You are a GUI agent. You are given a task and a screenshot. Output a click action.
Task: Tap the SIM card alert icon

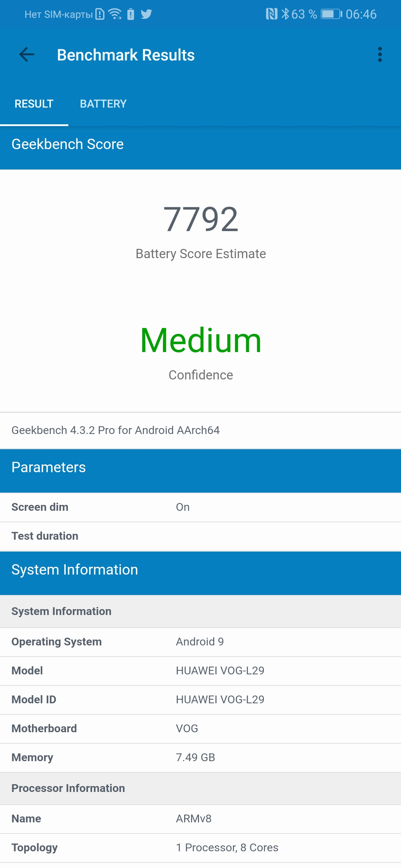pyautogui.click(x=100, y=14)
